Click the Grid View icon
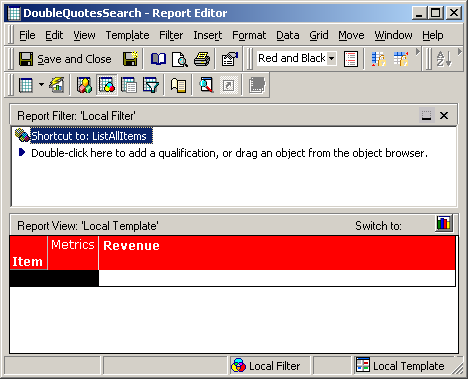The image size is (468, 379). 26,85
